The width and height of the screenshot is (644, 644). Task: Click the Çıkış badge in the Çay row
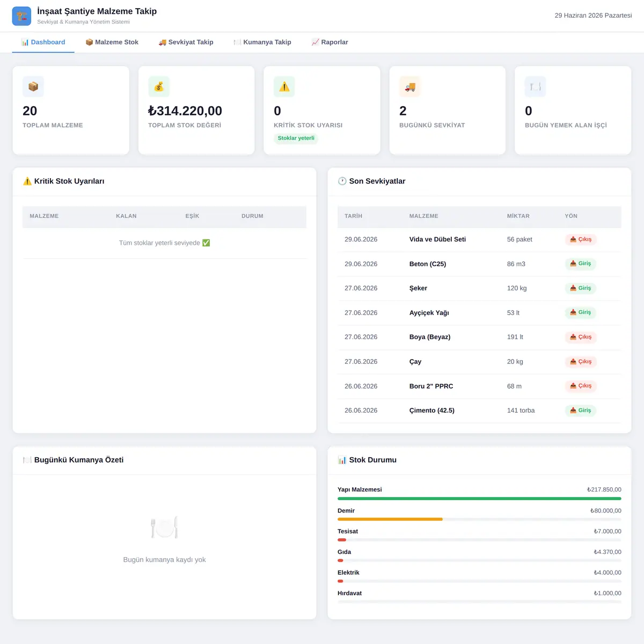click(x=581, y=362)
